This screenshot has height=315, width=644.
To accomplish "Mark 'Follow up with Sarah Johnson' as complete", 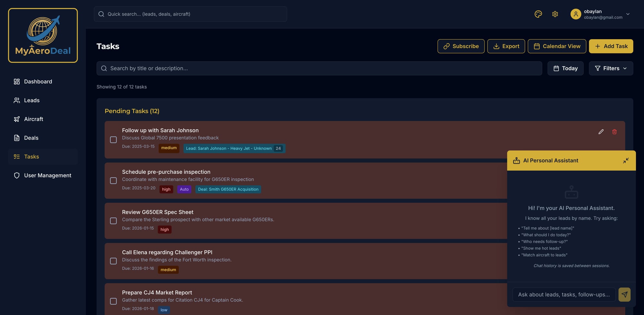I will [x=113, y=140].
